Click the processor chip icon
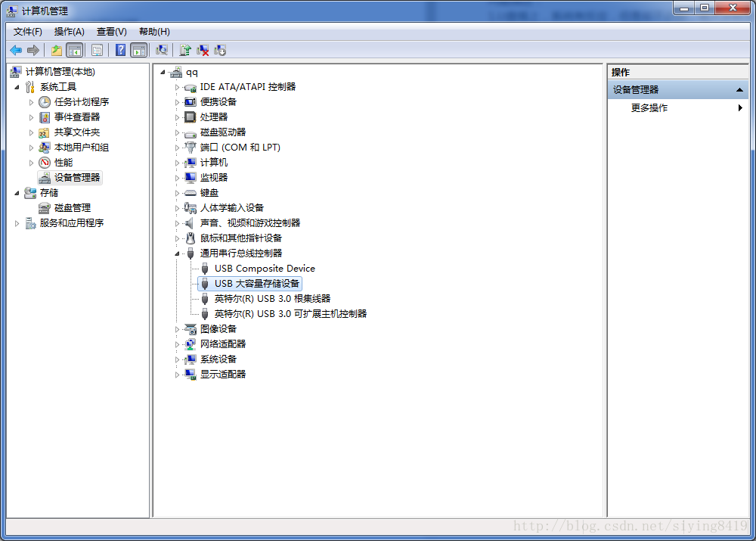Image resolution: width=756 pixels, height=541 pixels. 191,117
